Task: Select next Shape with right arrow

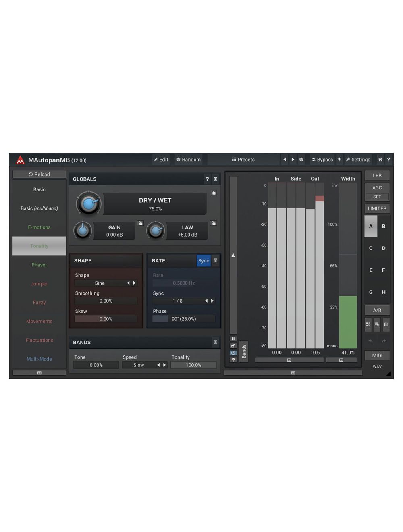Action: point(135,283)
